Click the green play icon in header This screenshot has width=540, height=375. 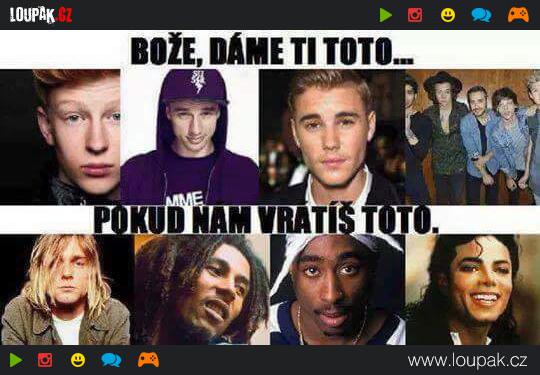(386, 15)
